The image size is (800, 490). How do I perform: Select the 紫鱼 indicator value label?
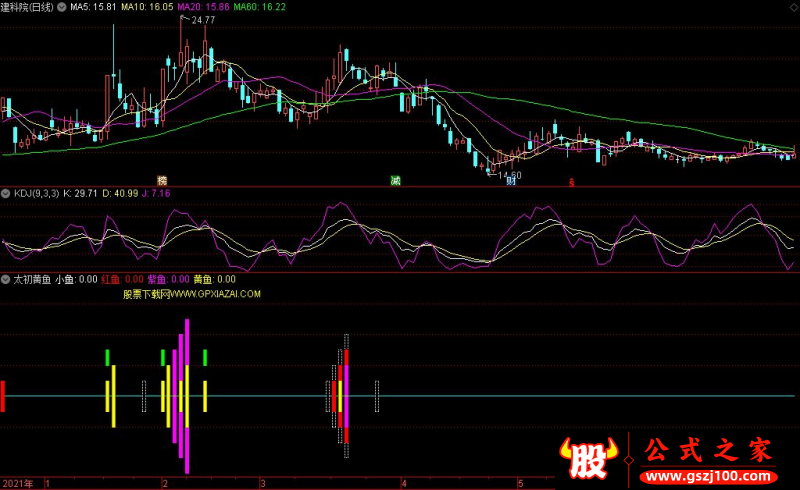pos(168,279)
